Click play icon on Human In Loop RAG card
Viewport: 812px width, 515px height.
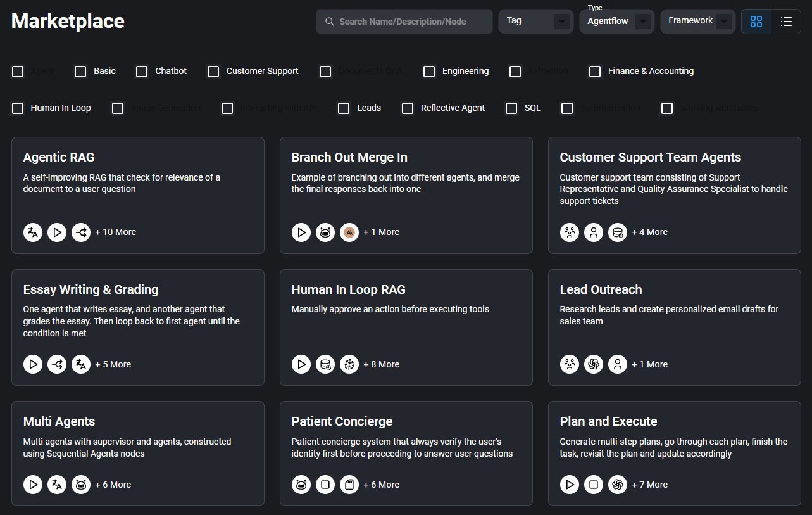pyautogui.click(x=301, y=364)
